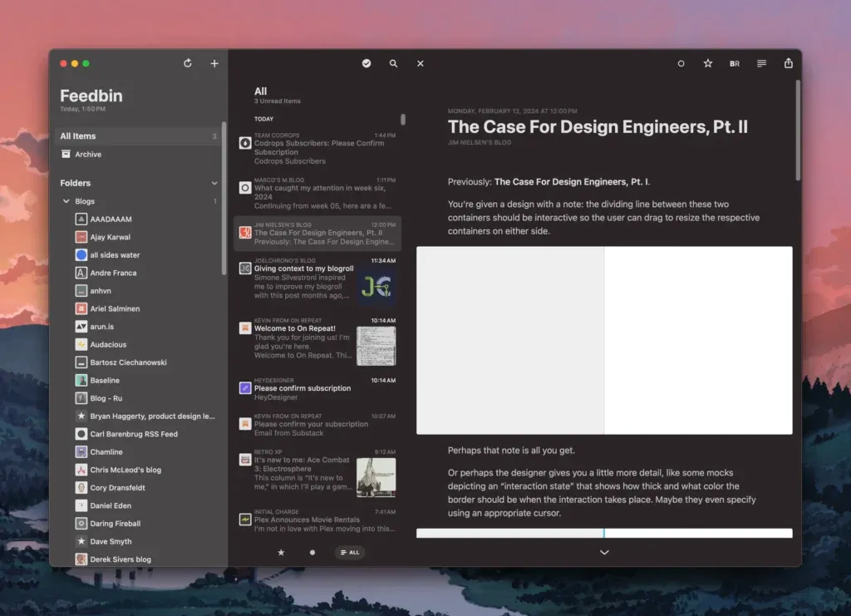Open search with the magnifier icon
The image size is (851, 616).
click(x=393, y=63)
